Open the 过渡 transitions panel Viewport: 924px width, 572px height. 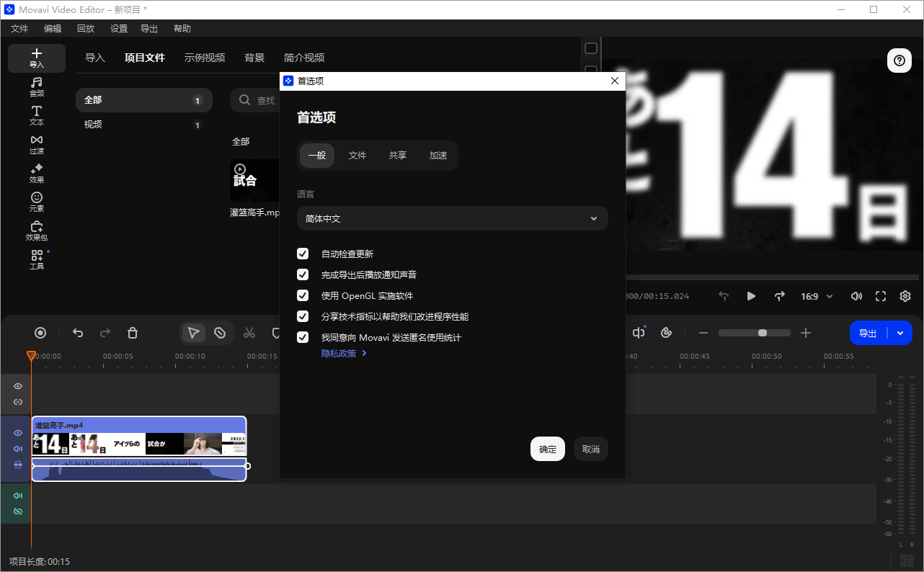pos(37,145)
